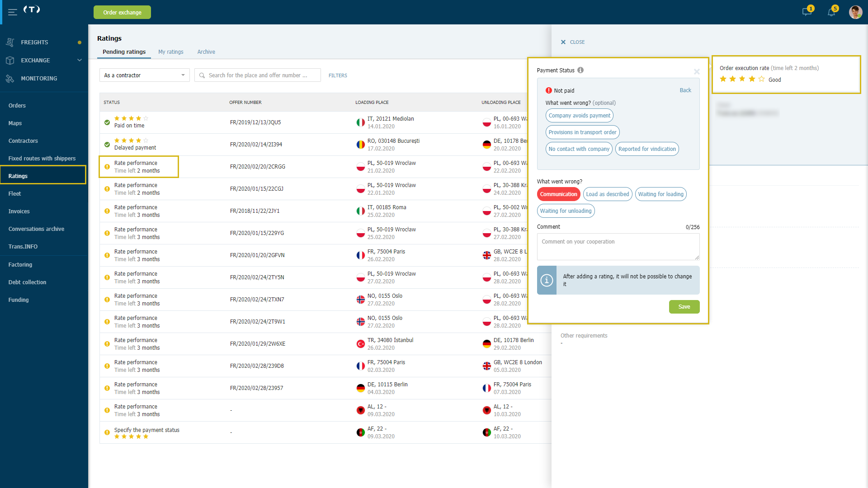This screenshot has width=868, height=488.
Task: Open Fleet in the sidebar
Action: (14, 194)
